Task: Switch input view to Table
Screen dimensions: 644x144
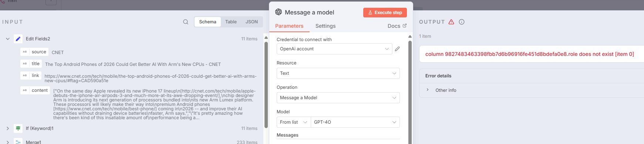Action: (x=231, y=22)
